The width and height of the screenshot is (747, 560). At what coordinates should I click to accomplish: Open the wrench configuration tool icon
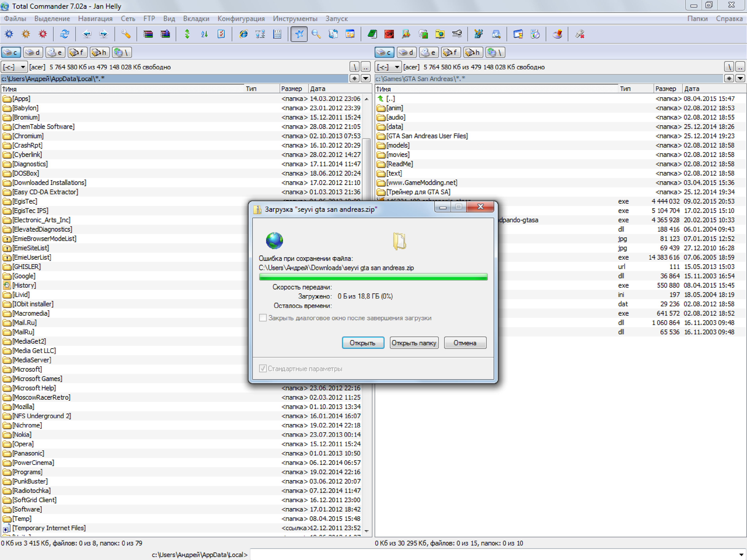pos(126,34)
